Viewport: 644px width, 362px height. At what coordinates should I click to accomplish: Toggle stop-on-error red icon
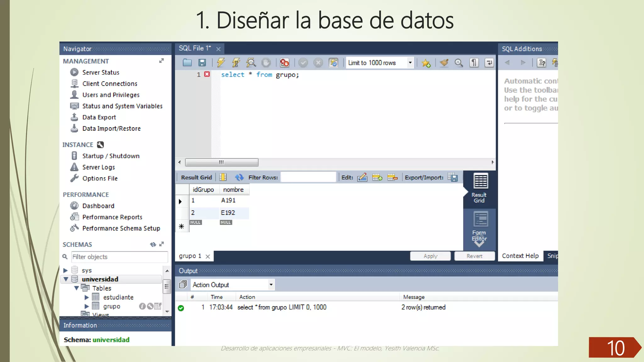(x=285, y=63)
